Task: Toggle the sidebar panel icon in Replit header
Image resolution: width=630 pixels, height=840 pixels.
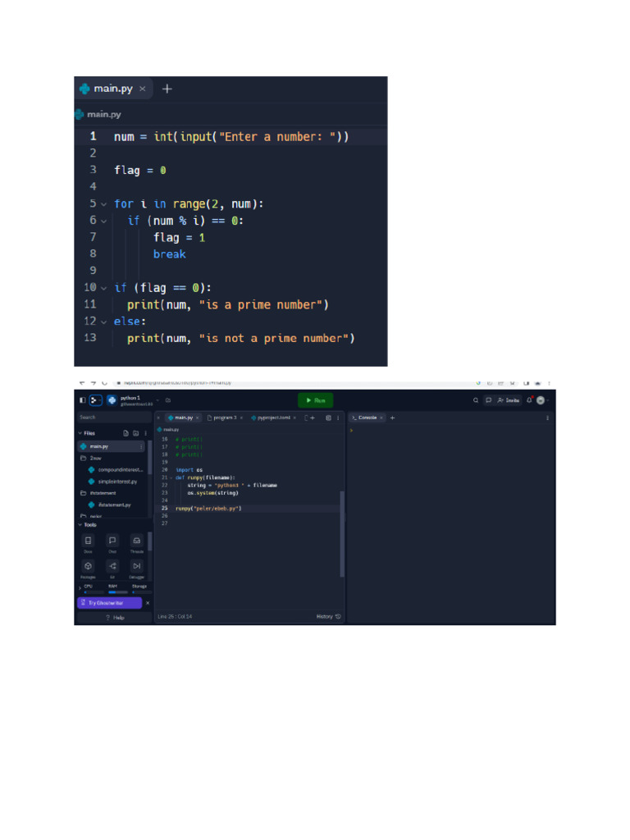Action: point(83,400)
